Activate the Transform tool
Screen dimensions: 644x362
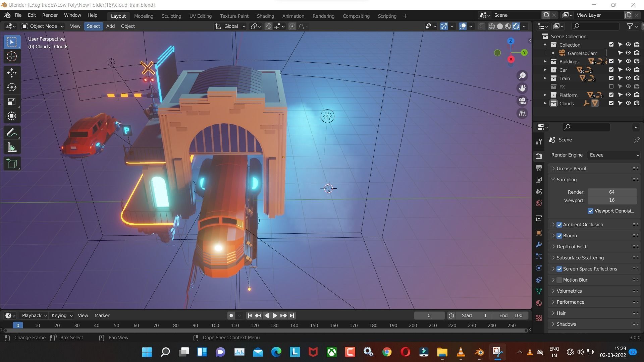tap(12, 116)
